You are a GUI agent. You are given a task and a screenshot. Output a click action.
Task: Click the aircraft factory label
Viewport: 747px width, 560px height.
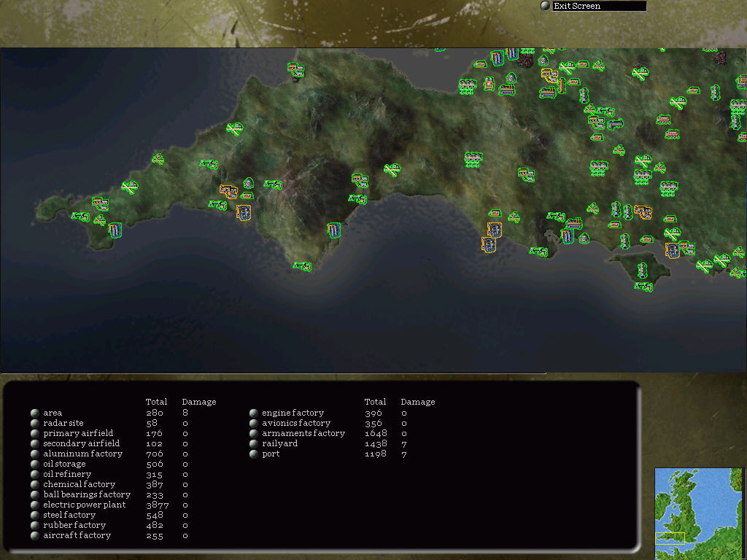77,535
